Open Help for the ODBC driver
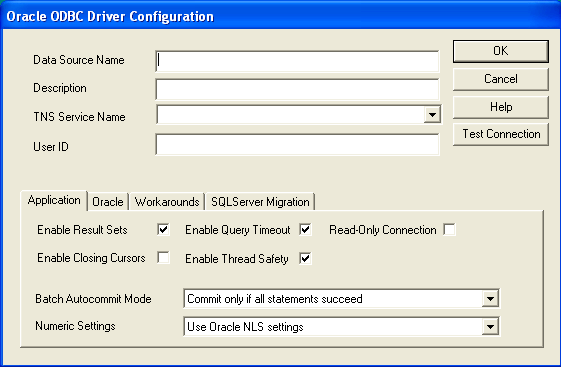561x367 pixels. (501, 107)
